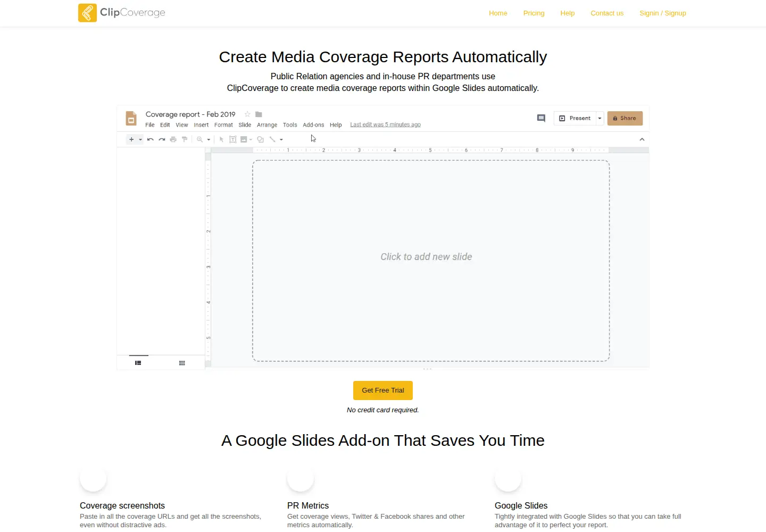Viewport: 766px width, 532px height.
Task: Open the Tools menu
Action: [290, 125]
